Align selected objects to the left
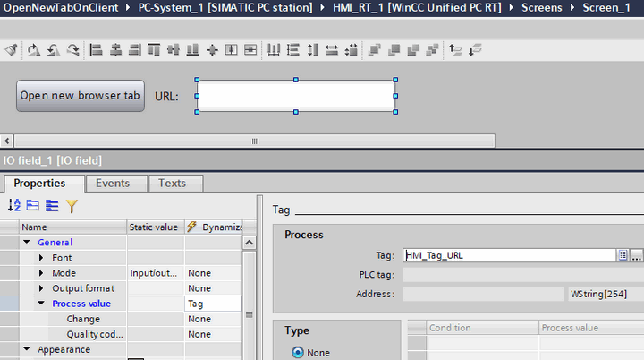 [96, 50]
